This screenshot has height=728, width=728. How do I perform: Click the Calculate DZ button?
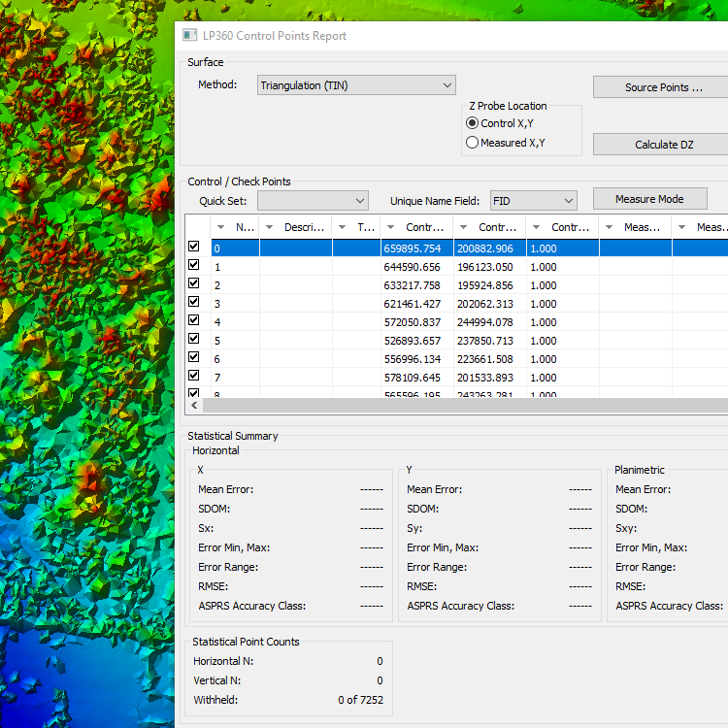click(663, 145)
